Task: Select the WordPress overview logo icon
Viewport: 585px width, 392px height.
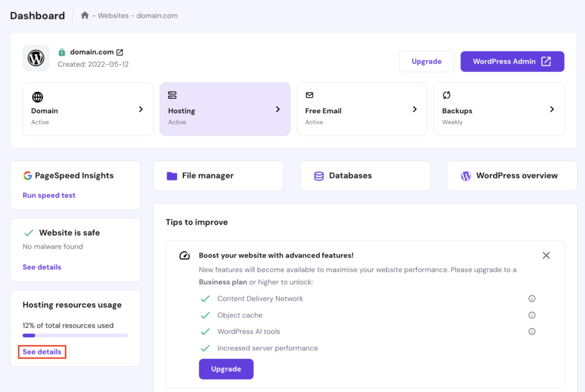Action: (466, 175)
